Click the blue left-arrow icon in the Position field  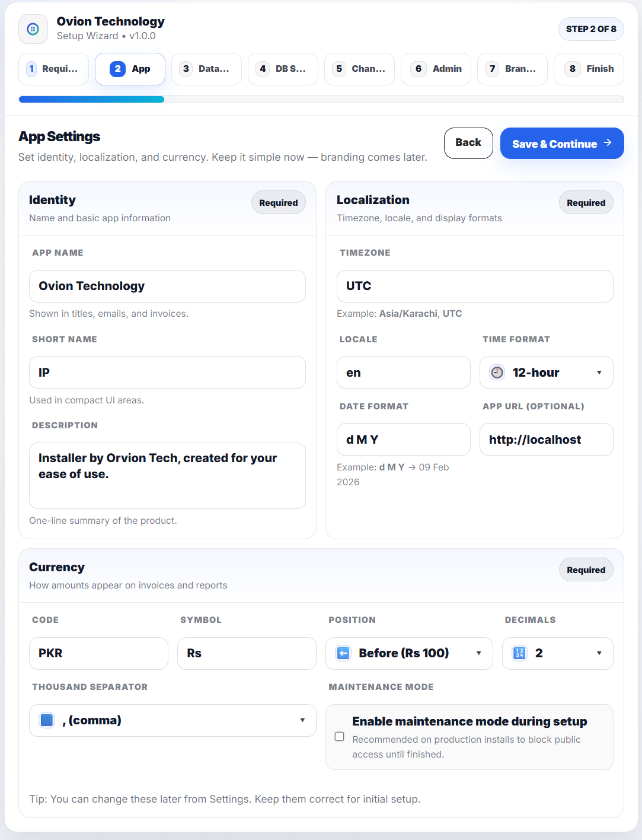(x=343, y=653)
